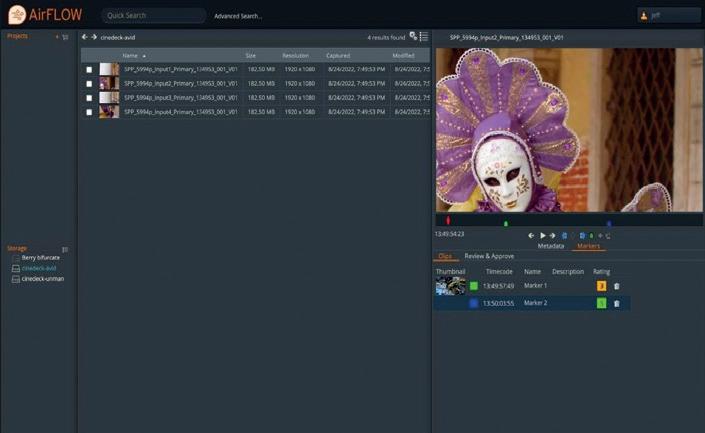Viewport: 705px width, 433px height.
Task: Select SPP_5994p_Input4_Primary file name
Action: tap(181, 112)
